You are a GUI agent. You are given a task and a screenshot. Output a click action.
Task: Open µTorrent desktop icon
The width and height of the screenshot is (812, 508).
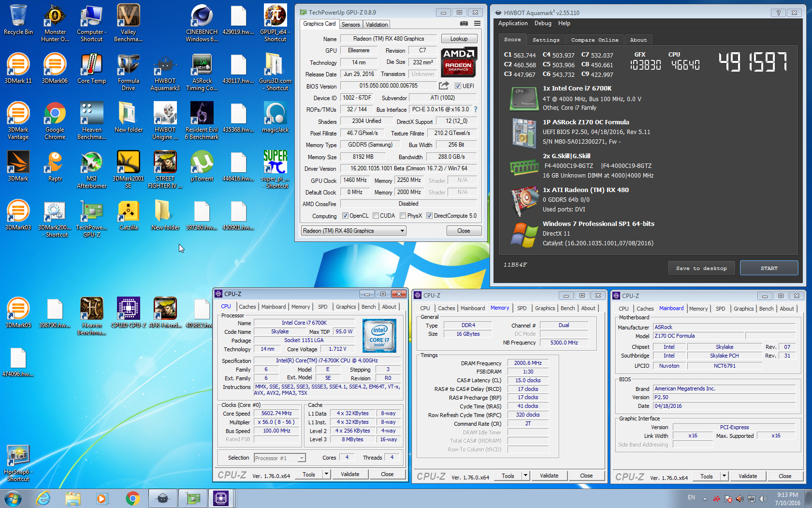click(x=202, y=166)
